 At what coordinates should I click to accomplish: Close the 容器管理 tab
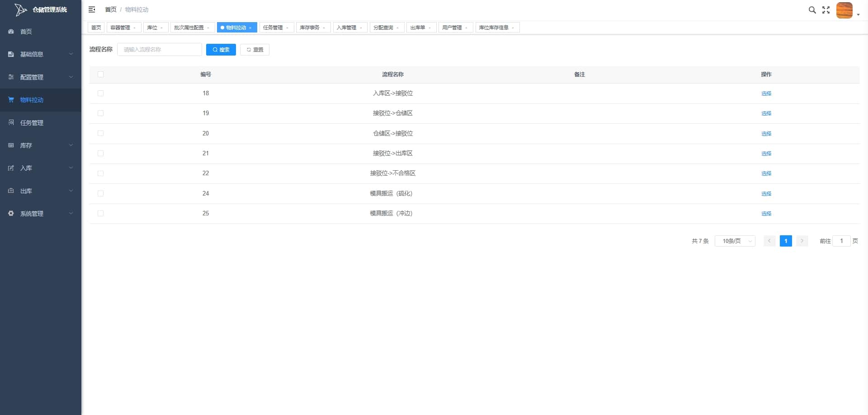[x=135, y=28]
